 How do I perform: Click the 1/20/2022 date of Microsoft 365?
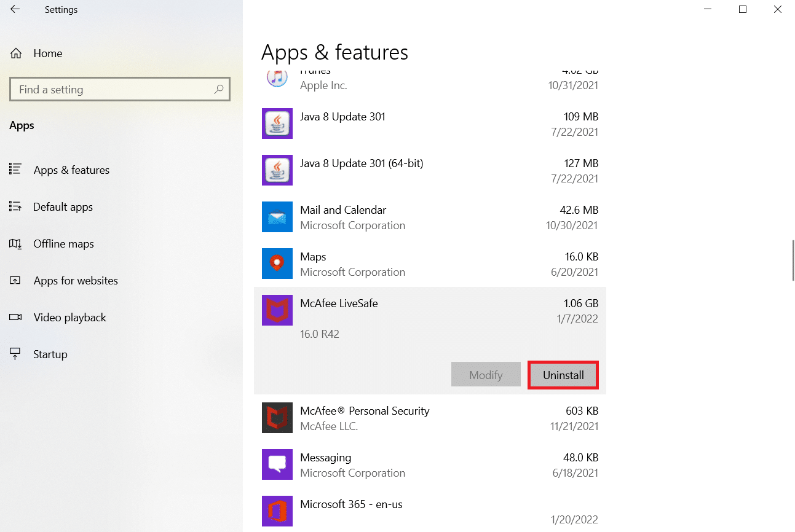click(575, 520)
